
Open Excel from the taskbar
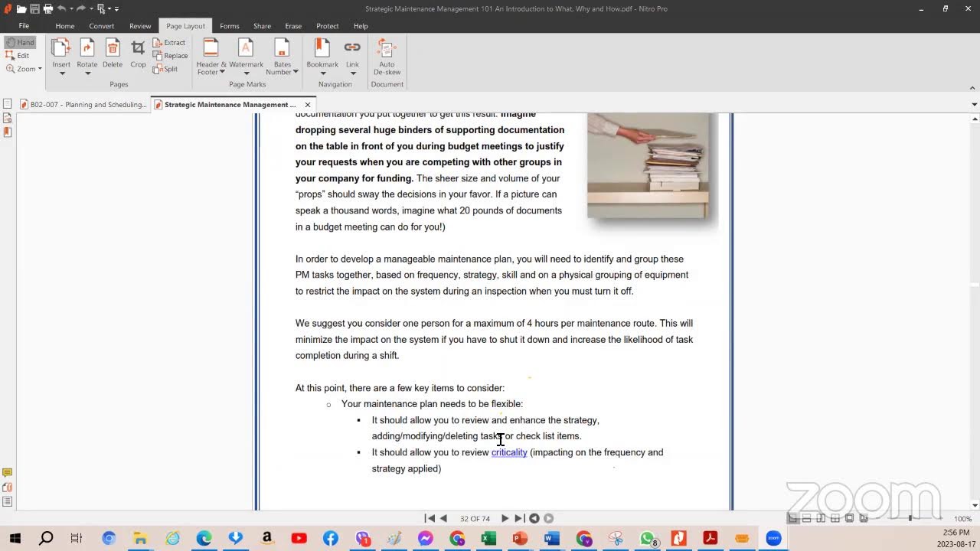pyautogui.click(x=488, y=539)
